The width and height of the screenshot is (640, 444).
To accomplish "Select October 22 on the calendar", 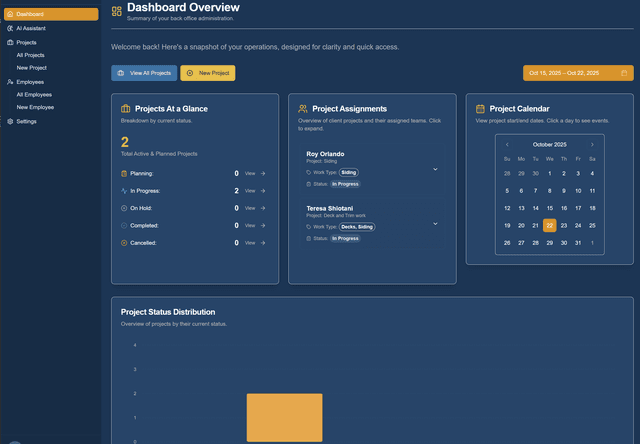I will 550,225.
